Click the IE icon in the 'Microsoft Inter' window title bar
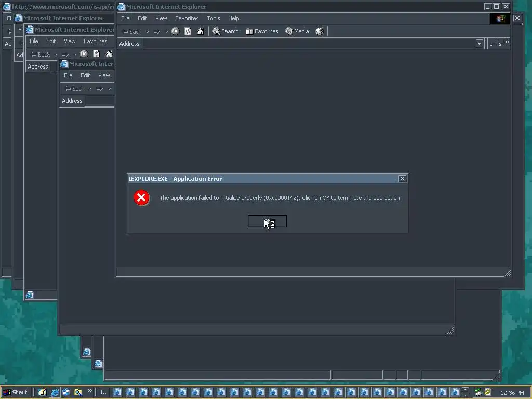 click(x=64, y=64)
